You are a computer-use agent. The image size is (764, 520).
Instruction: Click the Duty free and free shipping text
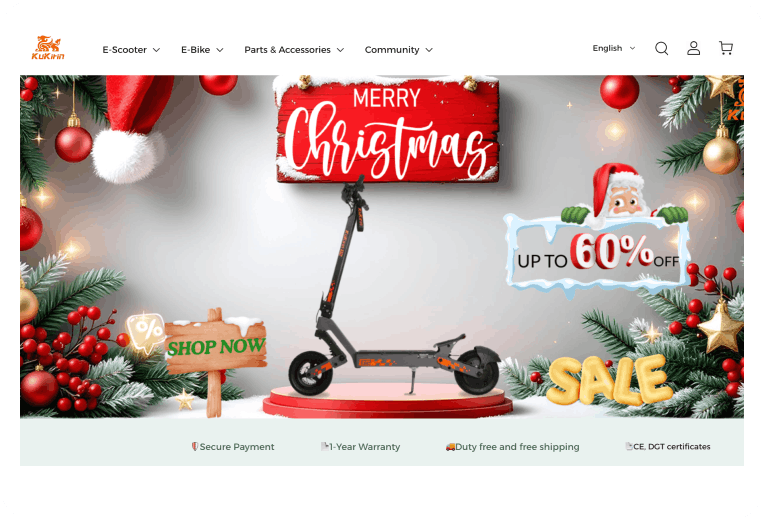[x=517, y=447]
